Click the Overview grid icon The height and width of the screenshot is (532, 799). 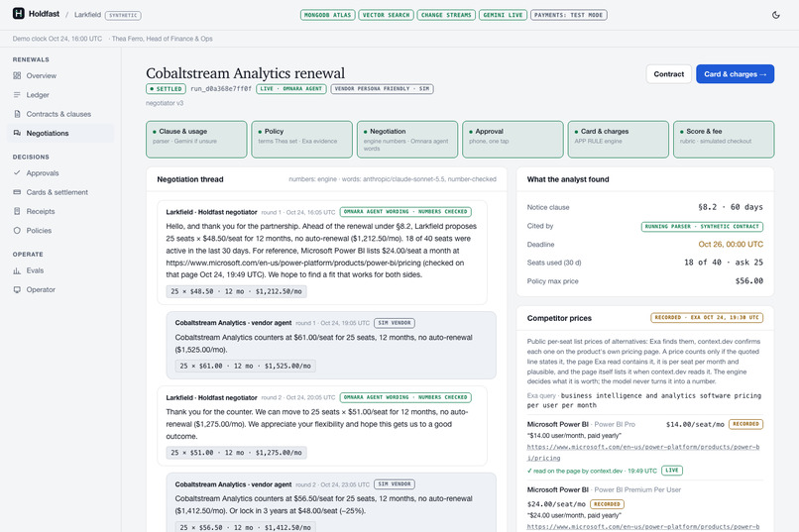(17, 75)
